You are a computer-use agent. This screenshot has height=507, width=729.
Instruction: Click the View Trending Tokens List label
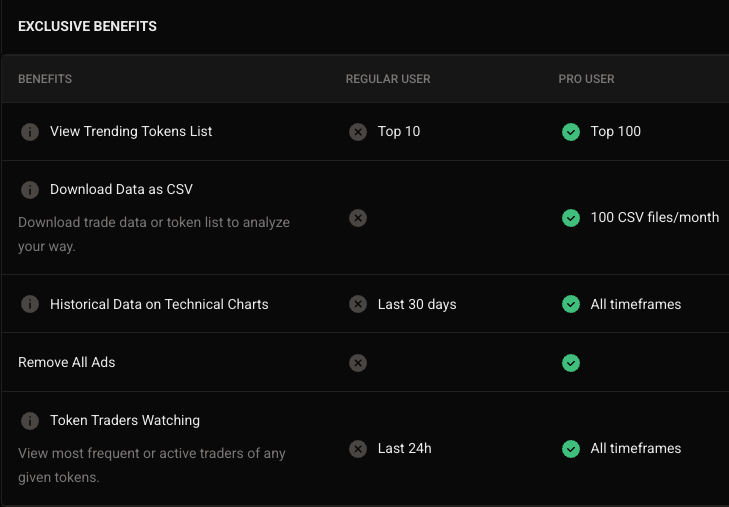pyautogui.click(x=131, y=132)
